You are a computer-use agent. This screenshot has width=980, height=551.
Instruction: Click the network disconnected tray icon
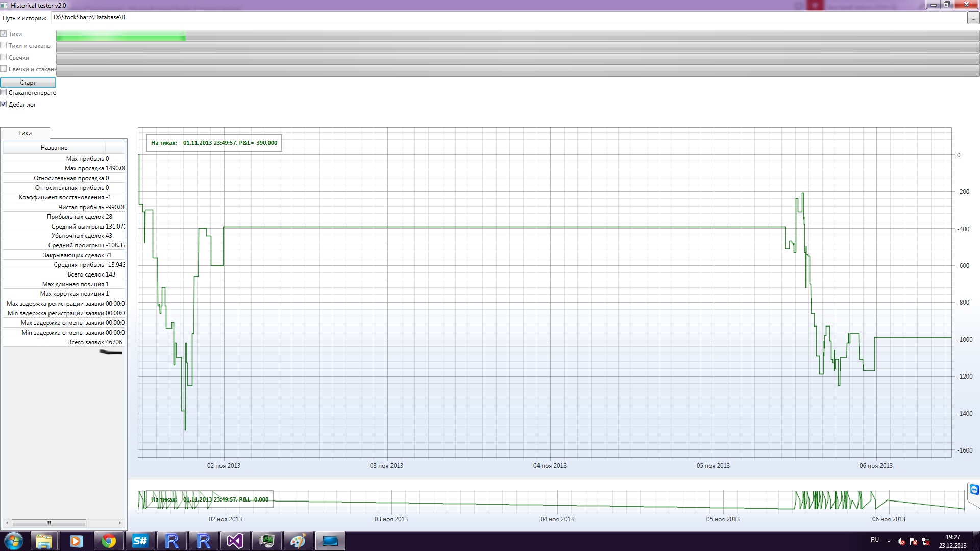926,541
